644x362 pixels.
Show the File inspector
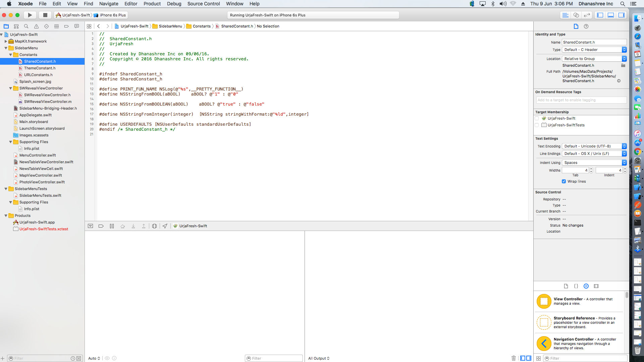click(576, 26)
